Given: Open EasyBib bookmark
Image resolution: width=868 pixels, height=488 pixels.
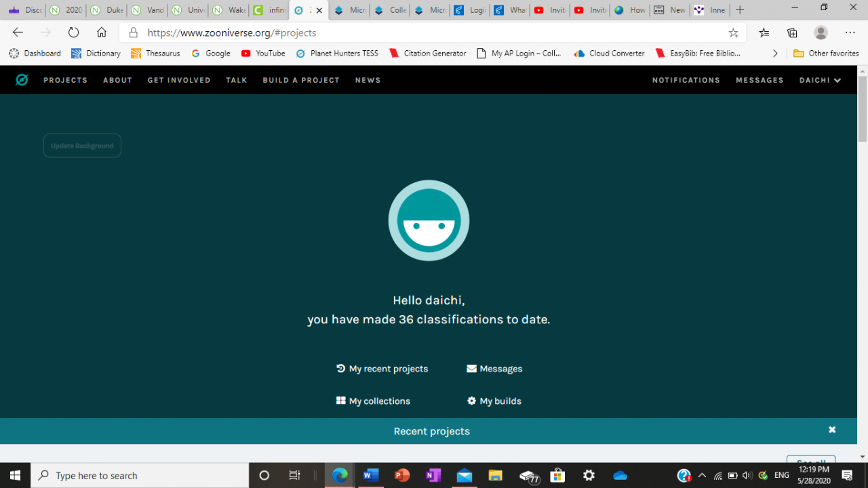Looking at the screenshot, I should 698,53.
